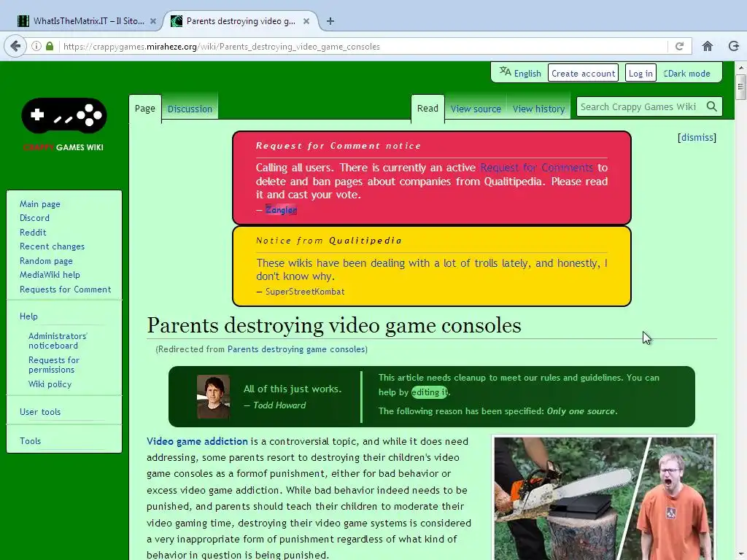Viewport: 747px width, 560px height.
Task: Expand Tools sidebar section
Action: 30,441
